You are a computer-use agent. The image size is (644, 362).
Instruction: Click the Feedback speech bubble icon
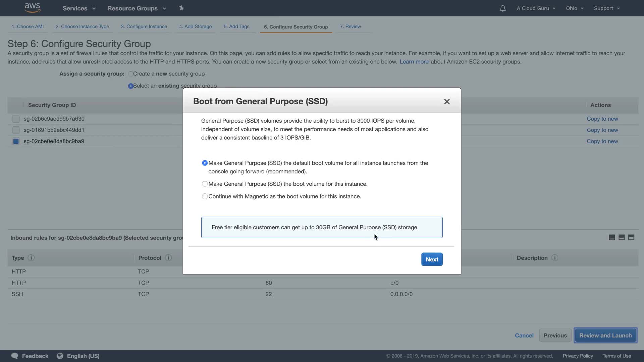tap(14, 356)
